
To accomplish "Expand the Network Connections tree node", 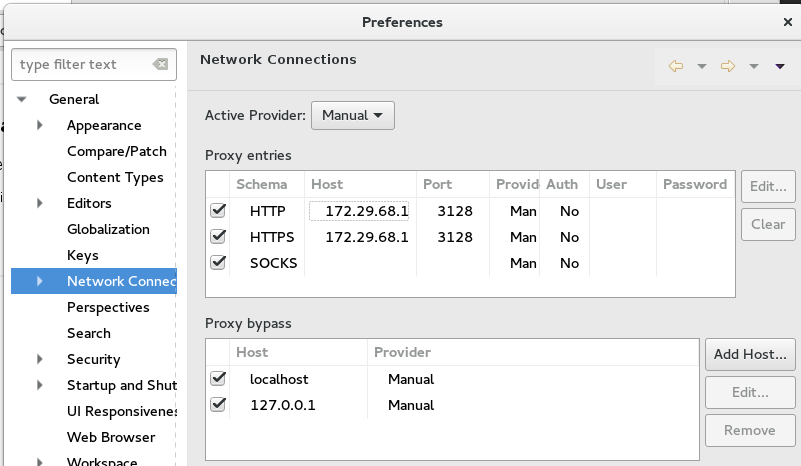I will click(39, 281).
